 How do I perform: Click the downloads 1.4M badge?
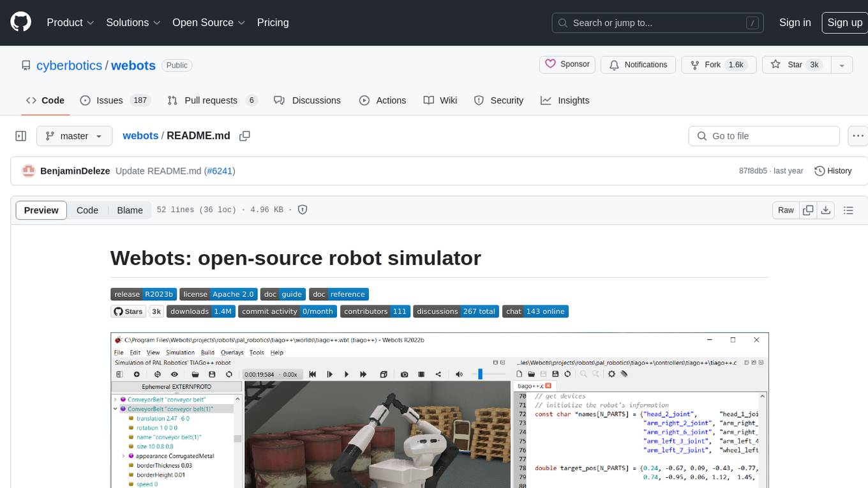tap(201, 312)
